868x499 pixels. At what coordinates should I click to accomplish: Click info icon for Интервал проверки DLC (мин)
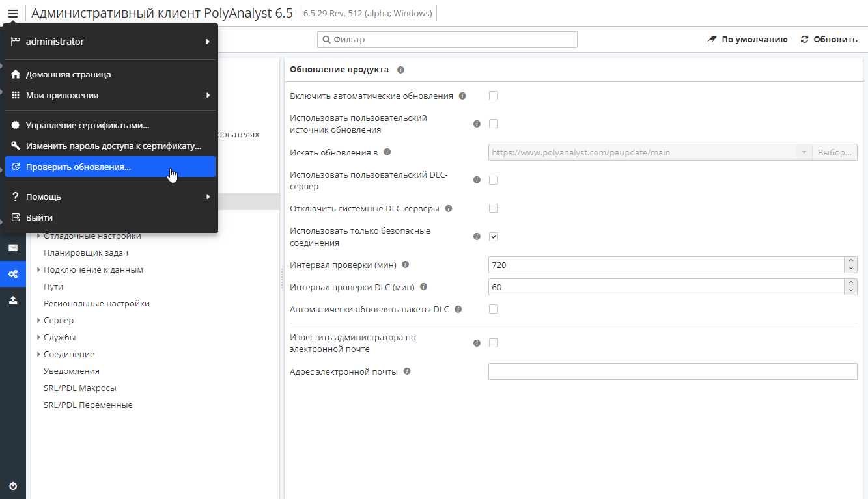[x=423, y=286]
